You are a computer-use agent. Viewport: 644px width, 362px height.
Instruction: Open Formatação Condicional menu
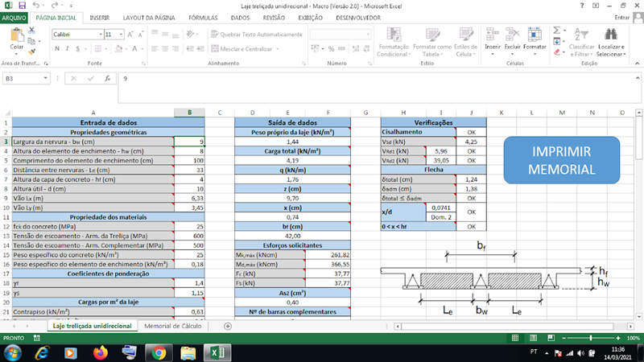click(x=393, y=43)
